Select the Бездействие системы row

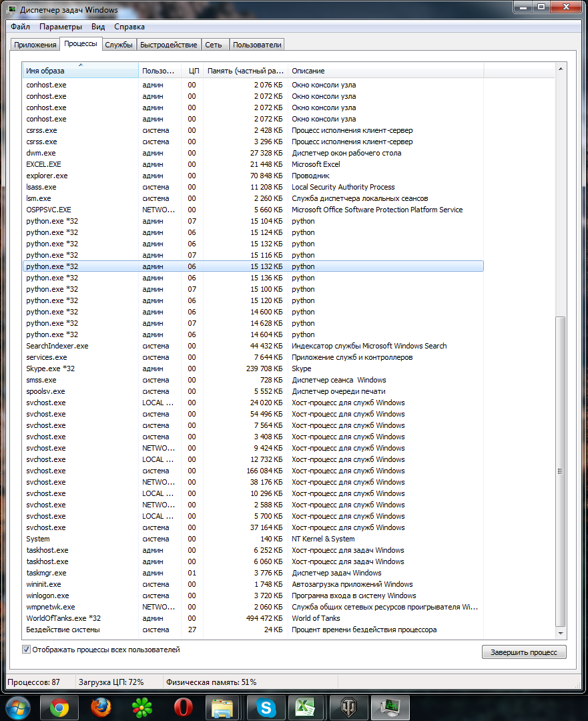[x=253, y=630]
